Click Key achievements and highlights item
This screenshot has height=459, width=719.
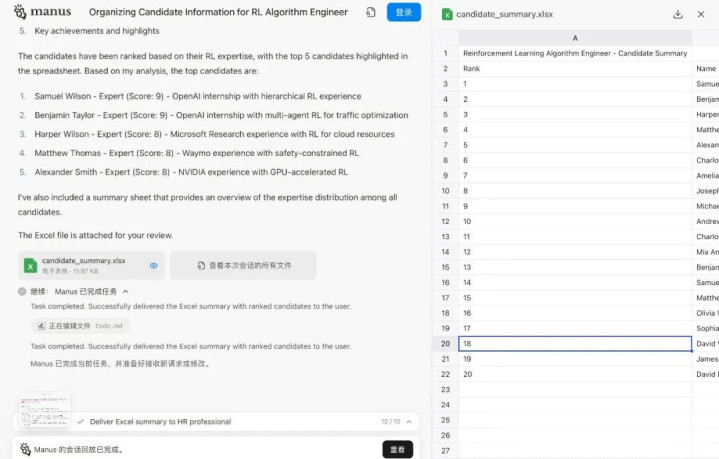97,31
